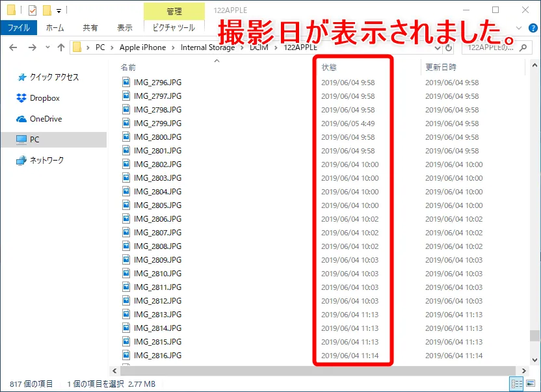The width and height of the screenshot is (541, 392).
Task: Click the New Folder quick access icon
Action: pos(47,10)
